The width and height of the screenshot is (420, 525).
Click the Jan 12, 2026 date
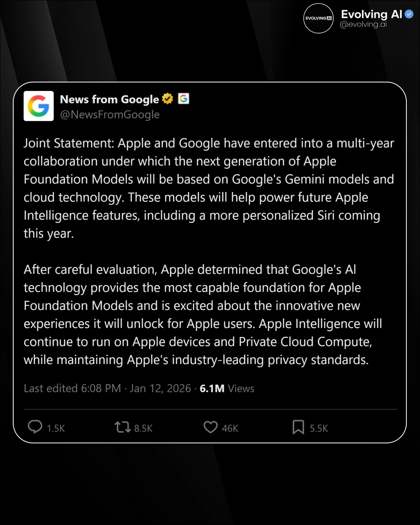pos(161,388)
